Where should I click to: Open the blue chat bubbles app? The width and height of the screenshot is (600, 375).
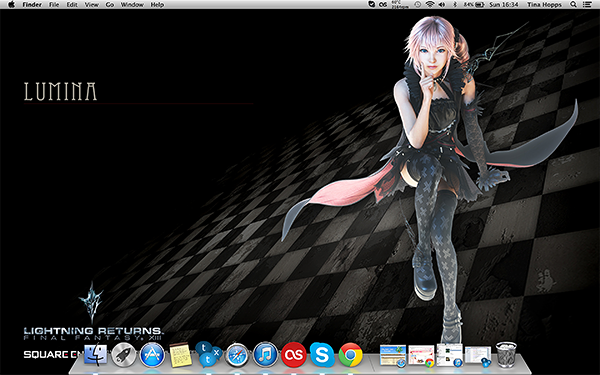click(x=209, y=354)
